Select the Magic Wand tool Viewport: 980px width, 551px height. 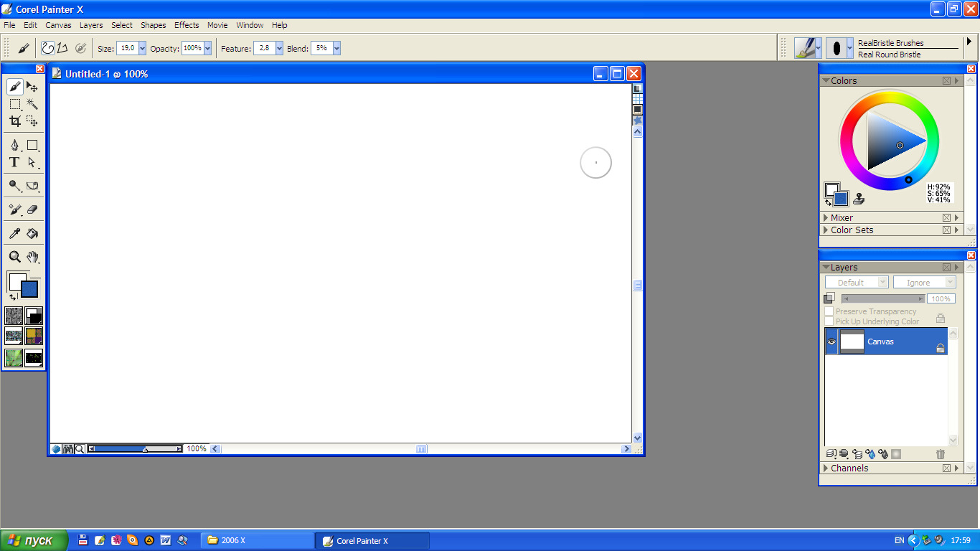[x=32, y=105]
